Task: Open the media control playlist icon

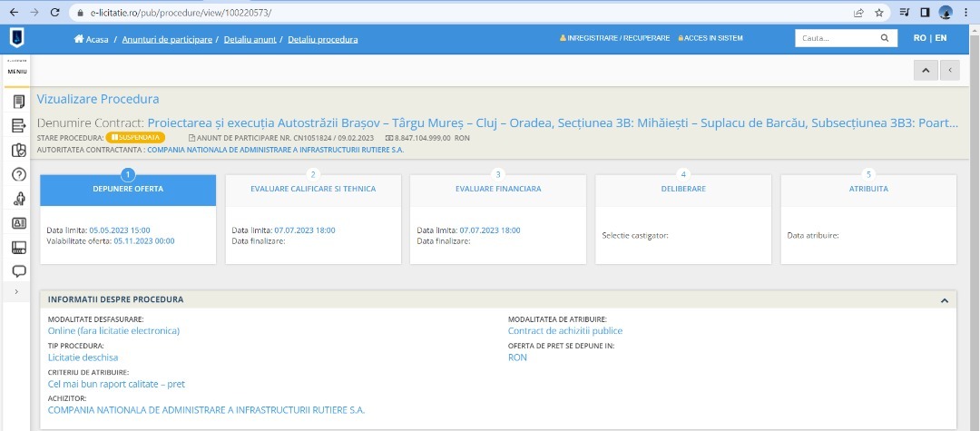Action: coord(905,13)
